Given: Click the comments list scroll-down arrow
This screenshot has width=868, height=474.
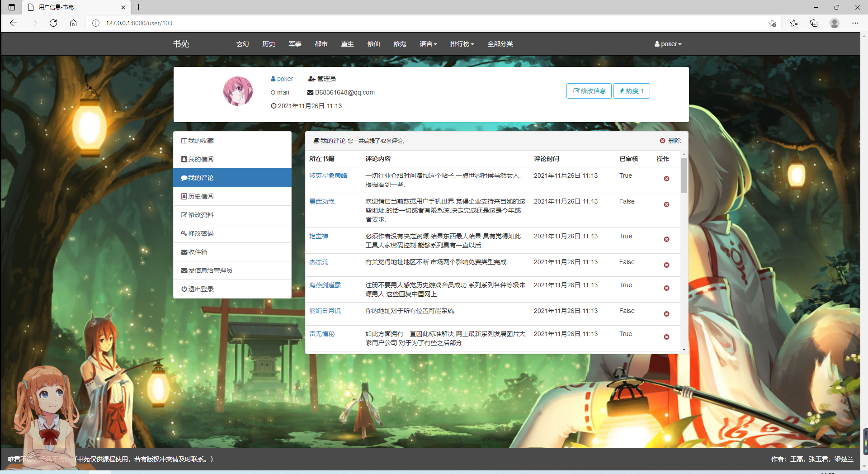Looking at the screenshot, I should (684, 349).
